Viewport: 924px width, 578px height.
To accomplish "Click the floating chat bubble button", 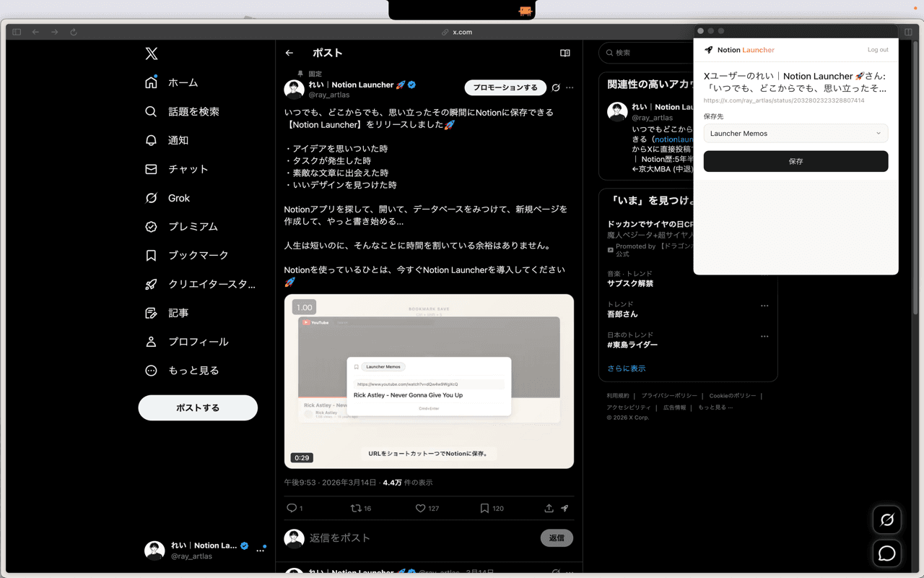I will point(886,553).
